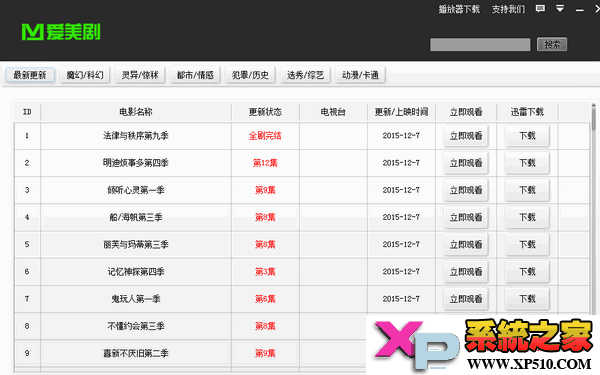Click the search input field
The image size is (600, 375).
[x=480, y=44]
